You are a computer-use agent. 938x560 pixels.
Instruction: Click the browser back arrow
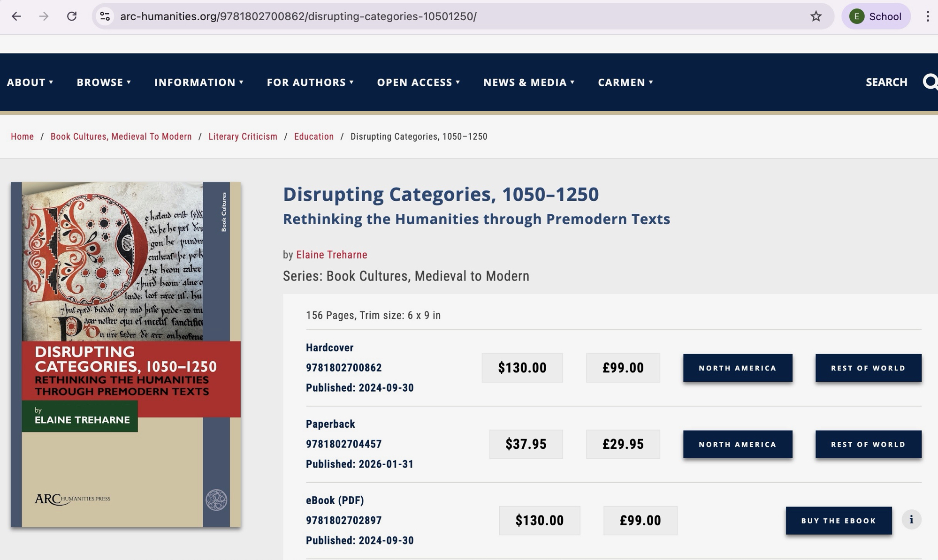pos(16,16)
